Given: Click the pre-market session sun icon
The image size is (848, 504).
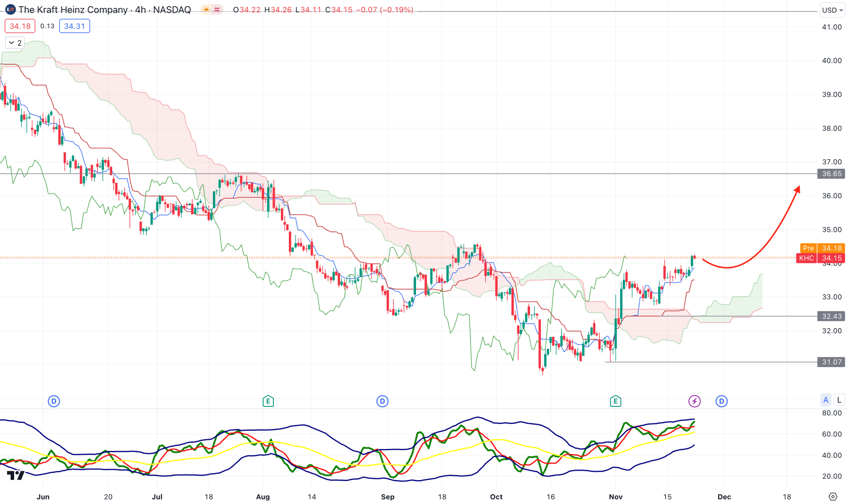Looking at the screenshot, I should click(x=206, y=9).
